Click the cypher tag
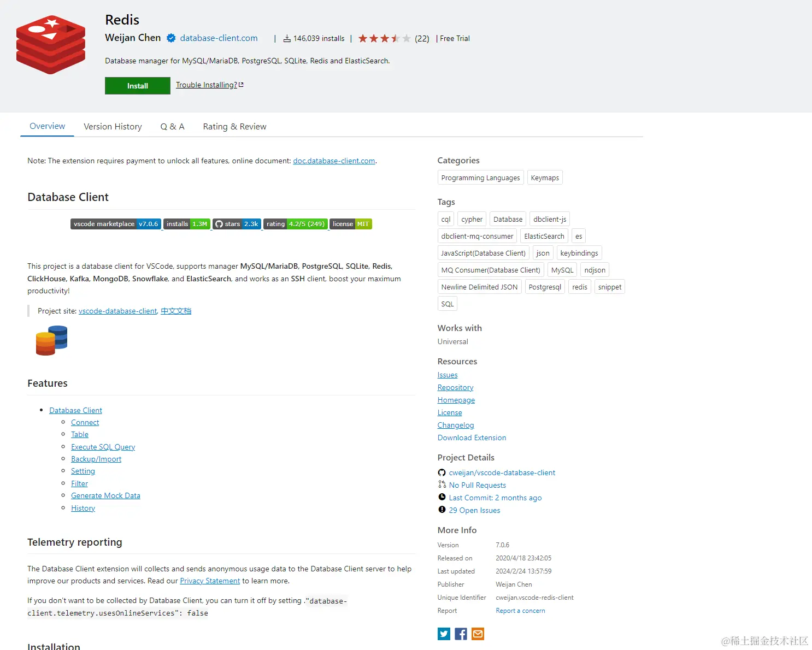This screenshot has width=812, height=650. coord(472,219)
